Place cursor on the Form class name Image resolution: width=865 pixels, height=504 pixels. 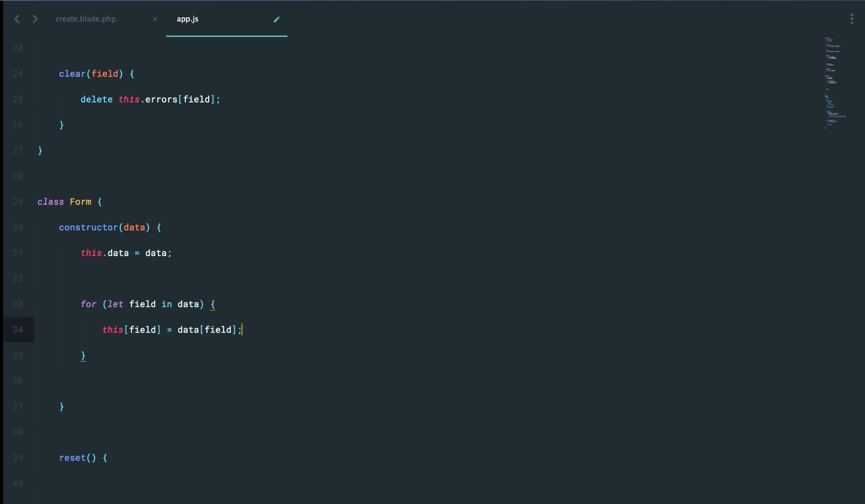click(x=80, y=201)
